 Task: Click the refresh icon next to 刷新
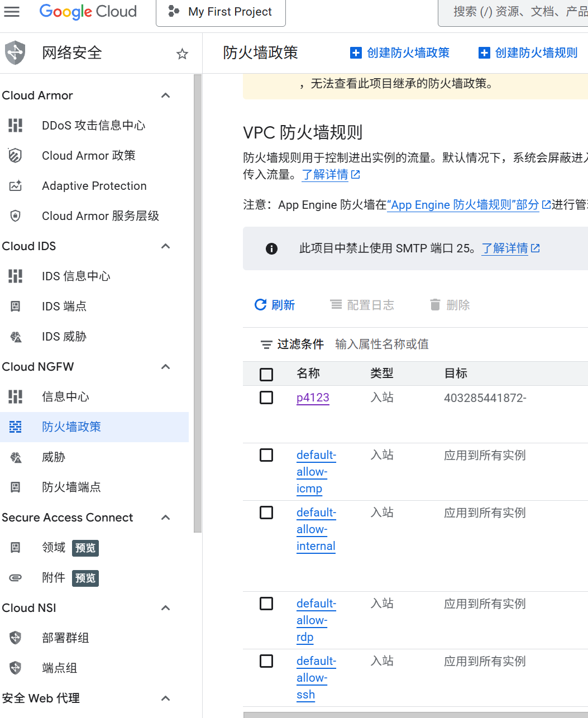(260, 304)
